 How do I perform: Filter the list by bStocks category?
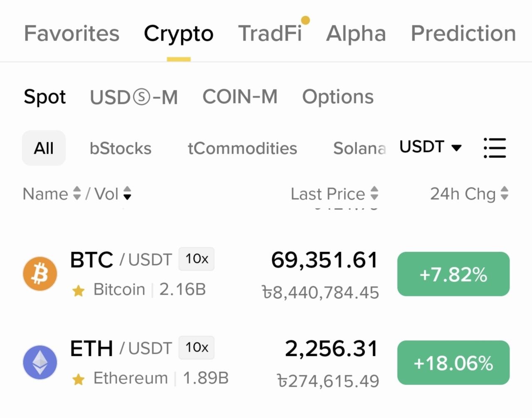pyautogui.click(x=121, y=148)
